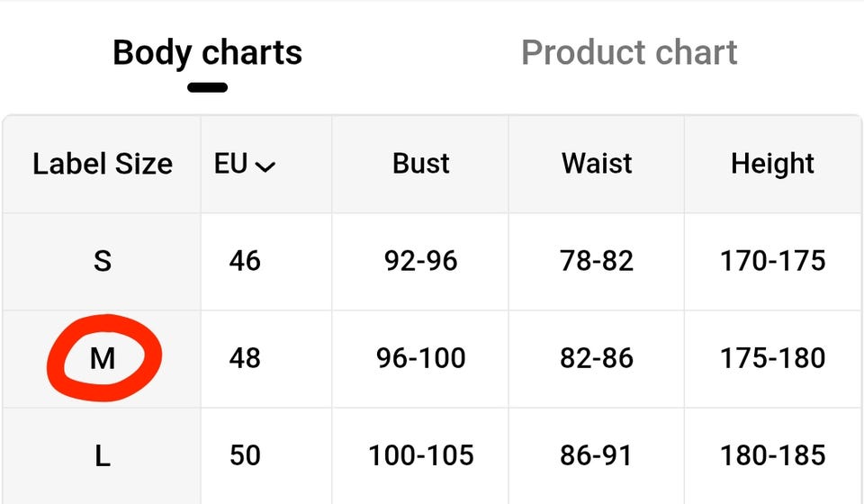This screenshot has width=864, height=504.
Task: Select label size S row
Action: point(103,261)
